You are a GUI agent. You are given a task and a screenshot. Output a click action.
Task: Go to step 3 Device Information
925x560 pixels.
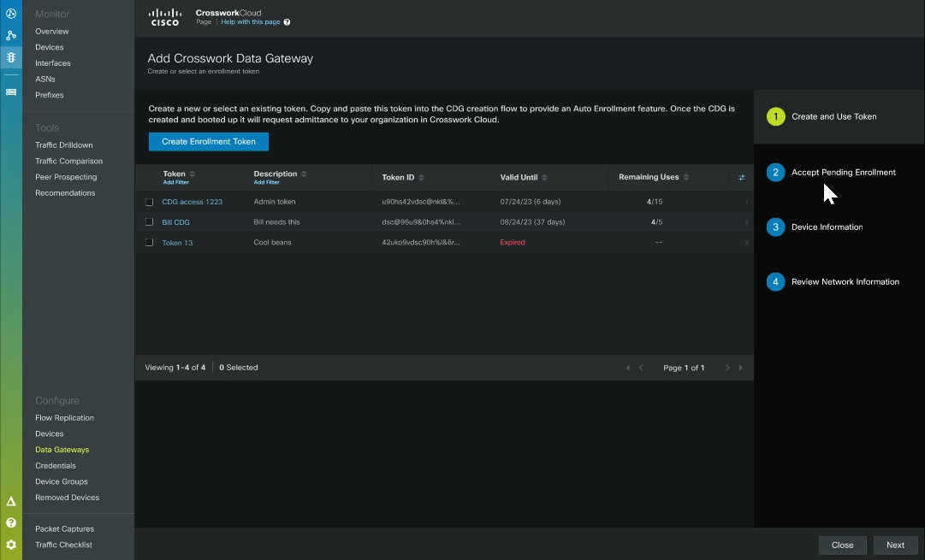click(x=814, y=227)
